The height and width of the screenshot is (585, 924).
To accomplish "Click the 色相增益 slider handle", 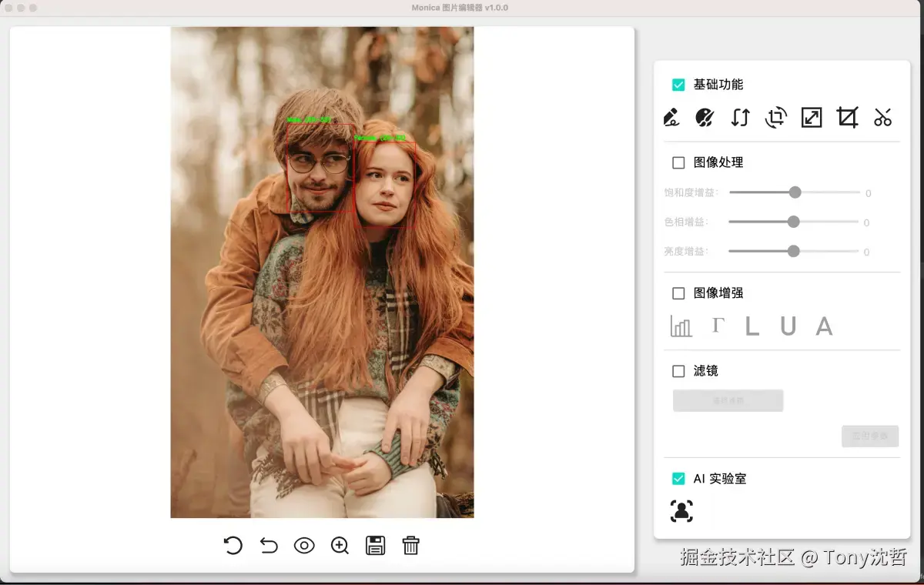I will click(x=794, y=222).
